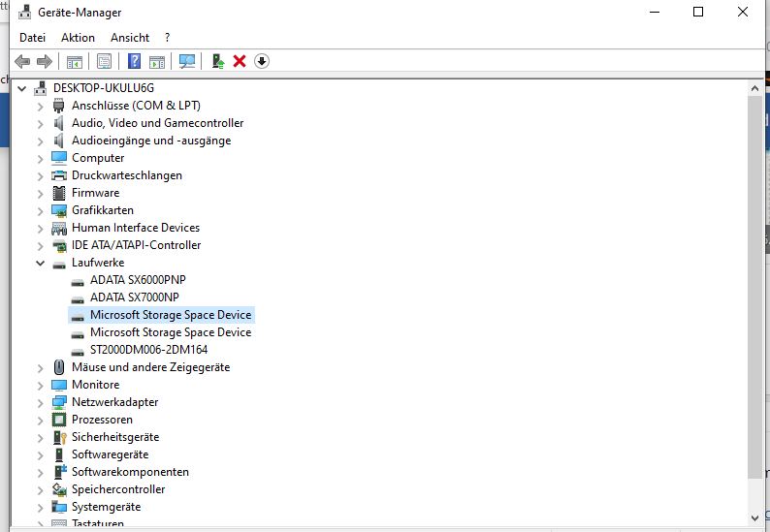The height and width of the screenshot is (532, 770).
Task: Click the Prozessoren CPU icon
Action: click(59, 420)
